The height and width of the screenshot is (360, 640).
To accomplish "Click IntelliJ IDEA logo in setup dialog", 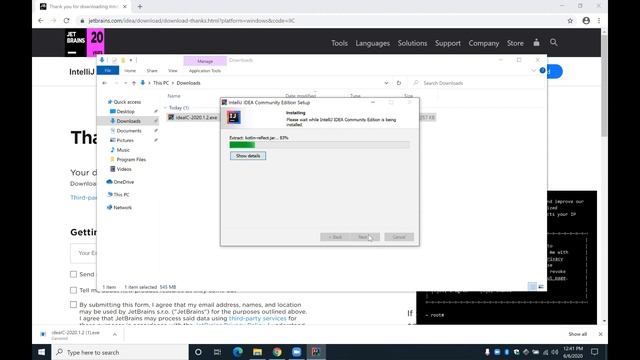I will 234,118.
